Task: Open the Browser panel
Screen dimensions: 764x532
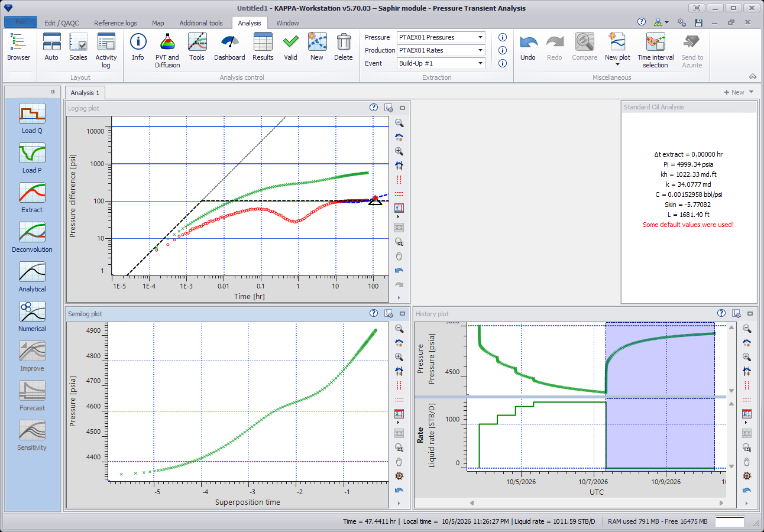Action: (x=19, y=47)
